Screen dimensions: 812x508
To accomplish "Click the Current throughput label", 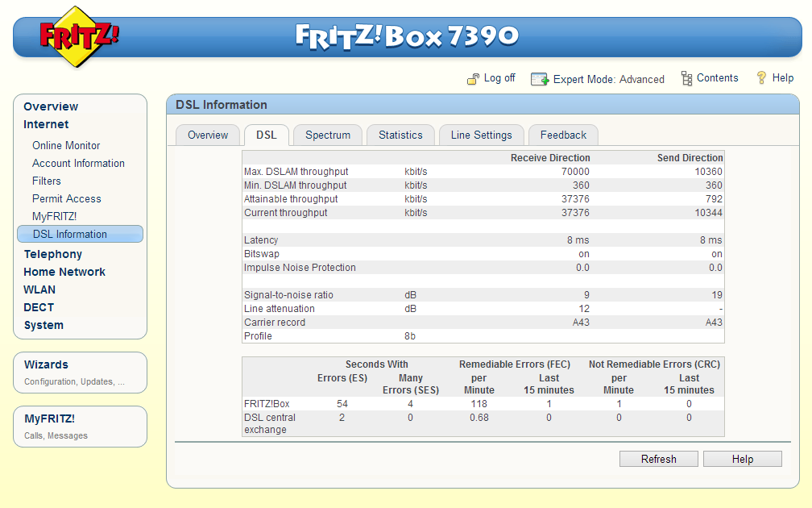I will (285, 213).
